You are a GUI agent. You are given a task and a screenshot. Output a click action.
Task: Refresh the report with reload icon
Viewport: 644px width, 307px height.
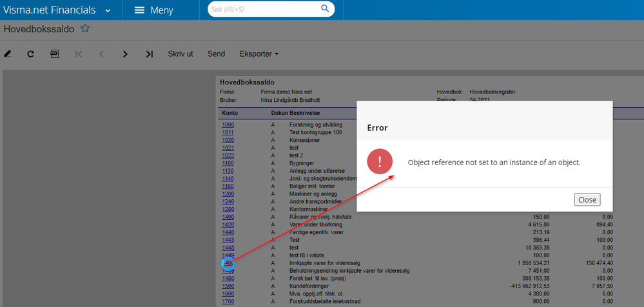pos(30,54)
